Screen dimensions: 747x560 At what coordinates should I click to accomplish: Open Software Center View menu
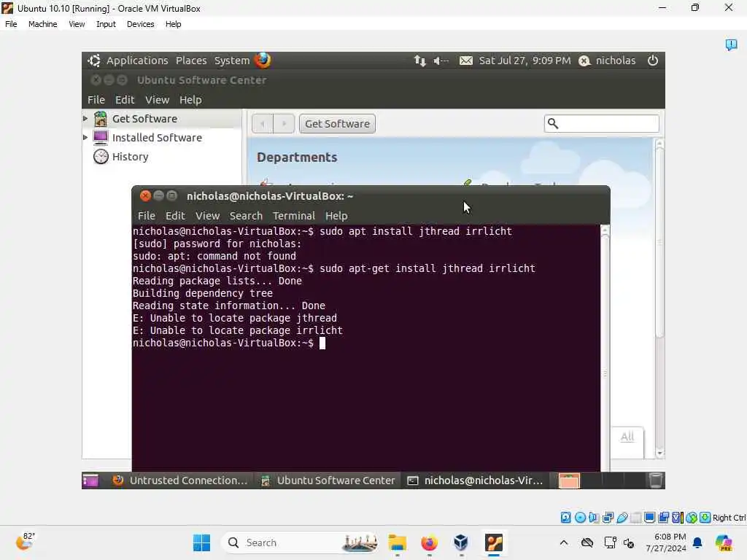tap(158, 99)
